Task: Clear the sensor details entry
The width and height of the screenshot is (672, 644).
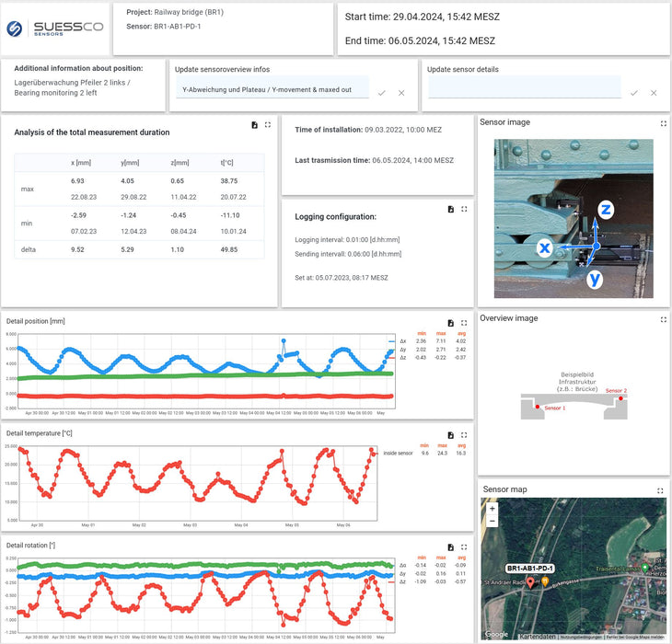Action: tap(654, 93)
